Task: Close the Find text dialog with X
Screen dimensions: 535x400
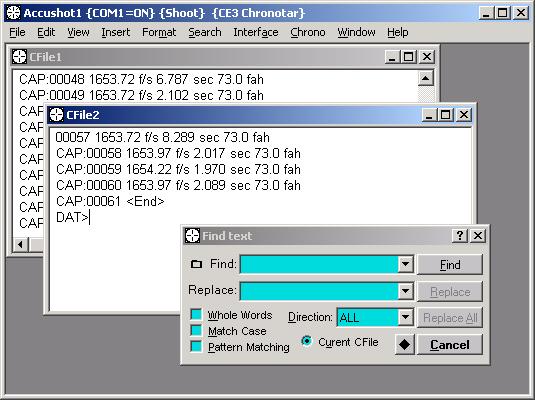Action: point(478,235)
